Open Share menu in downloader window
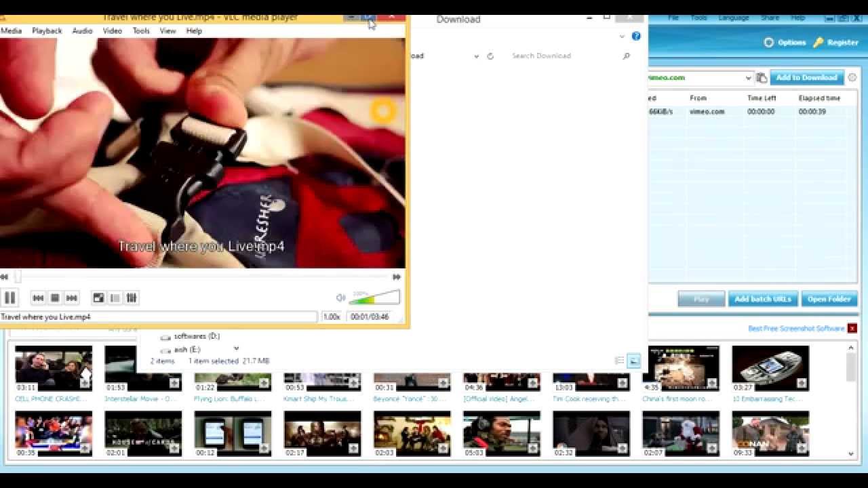Screen dimensions: 868x488 [770, 18]
